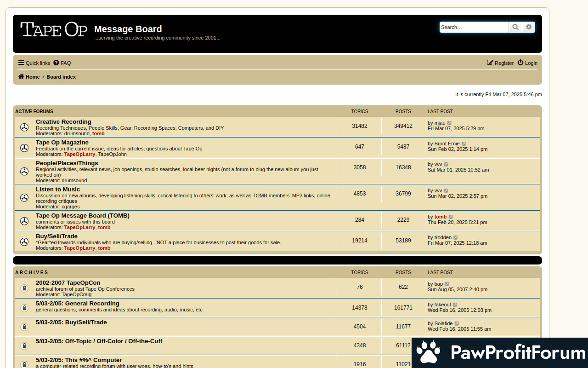View latest post icon by trodden

pos(456,238)
